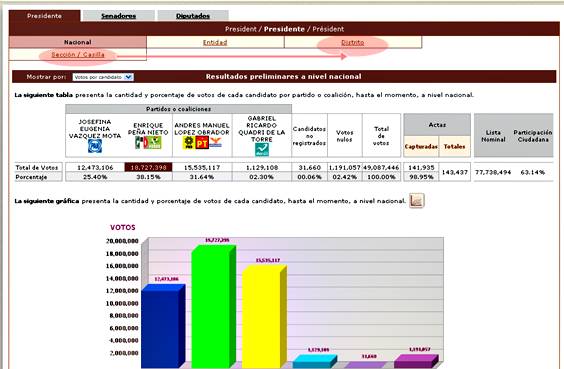Click the 31.64% percentage cell
The height and width of the screenshot is (369, 564).
202,177
